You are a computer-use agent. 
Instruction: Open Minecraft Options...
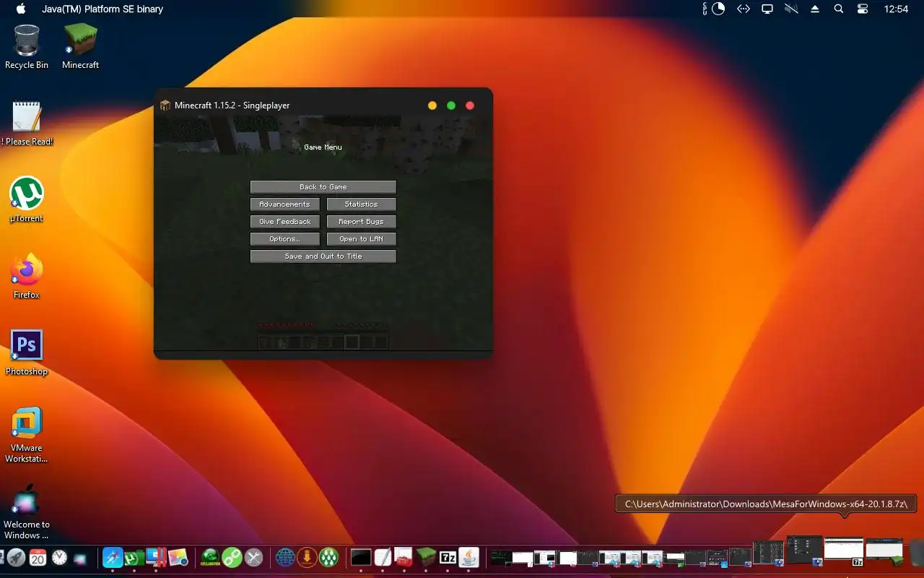(x=285, y=239)
